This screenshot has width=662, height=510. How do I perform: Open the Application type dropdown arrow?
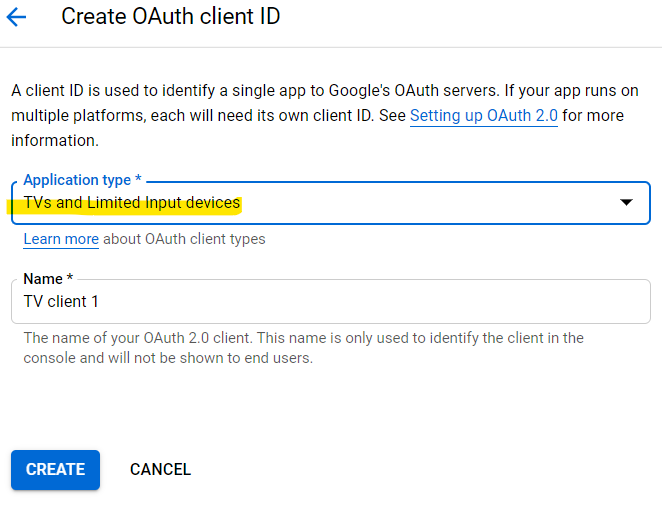tap(626, 203)
